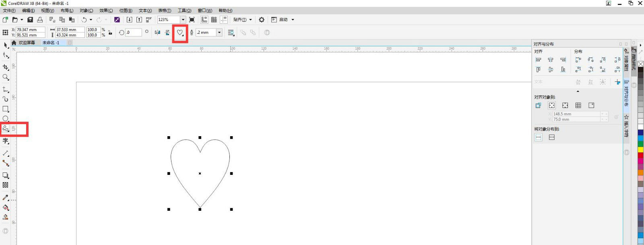Click the rotation angle input field
This screenshot has width=644, height=245.
pos(133,33)
